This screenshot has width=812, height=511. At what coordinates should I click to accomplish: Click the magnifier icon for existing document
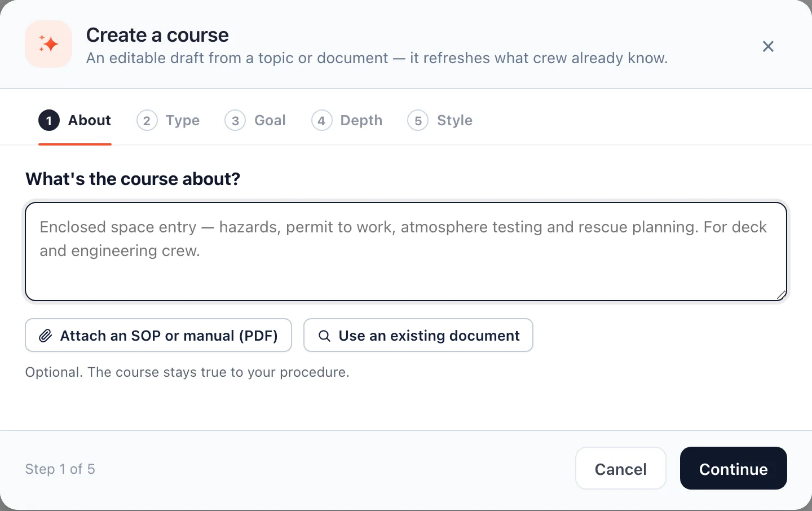[324, 336]
